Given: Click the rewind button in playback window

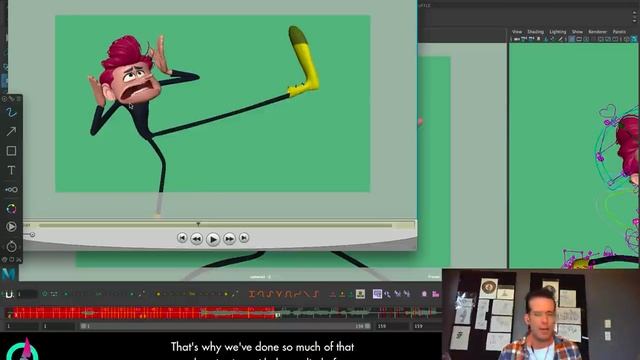Looking at the screenshot, I should click(197, 238).
